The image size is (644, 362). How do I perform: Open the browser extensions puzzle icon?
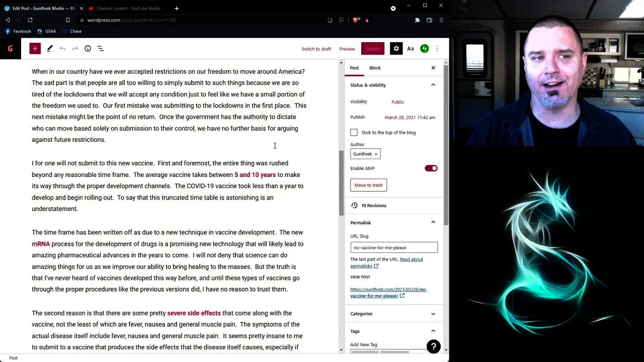click(417, 20)
